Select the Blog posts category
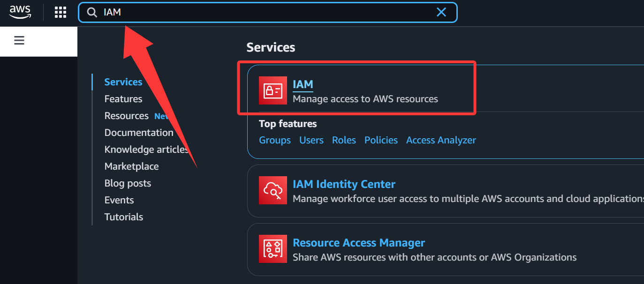 tap(128, 183)
